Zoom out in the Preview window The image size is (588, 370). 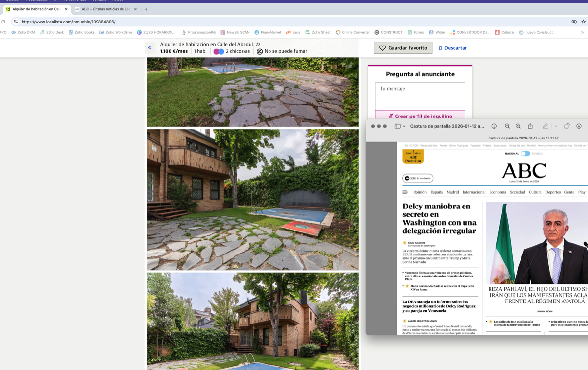point(507,126)
